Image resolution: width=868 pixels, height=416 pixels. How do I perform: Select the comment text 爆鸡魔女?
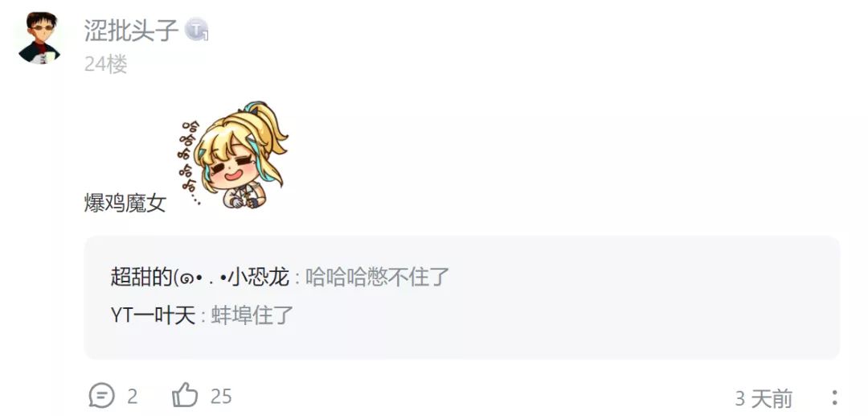coord(125,204)
